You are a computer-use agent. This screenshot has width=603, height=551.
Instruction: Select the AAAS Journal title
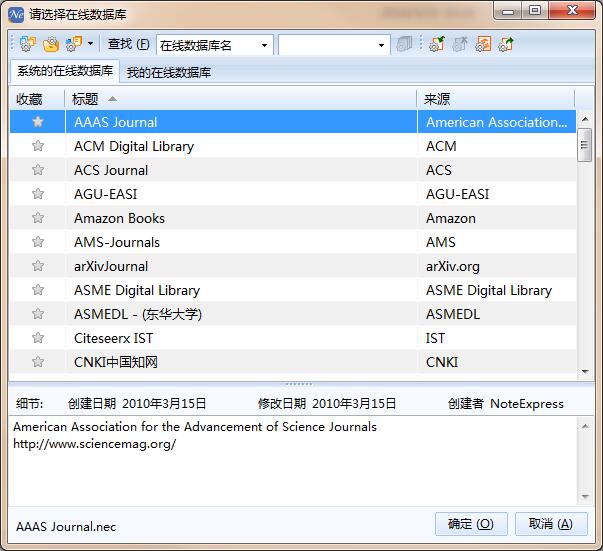116,122
